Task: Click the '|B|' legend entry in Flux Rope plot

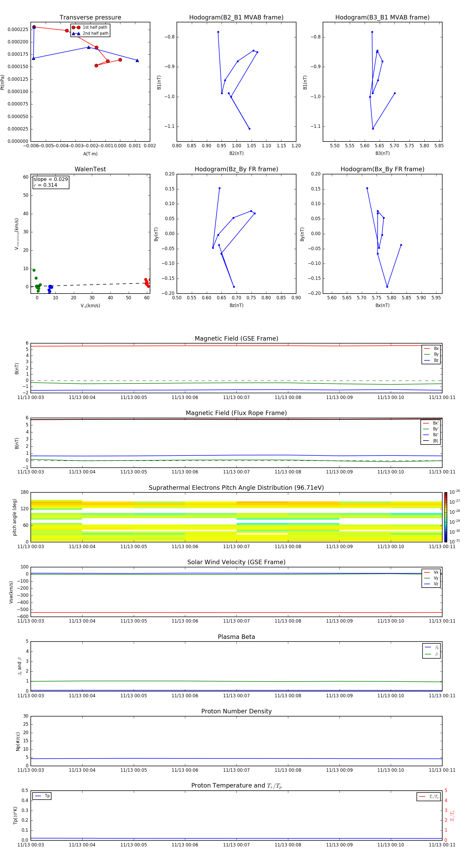Action: pos(431,441)
